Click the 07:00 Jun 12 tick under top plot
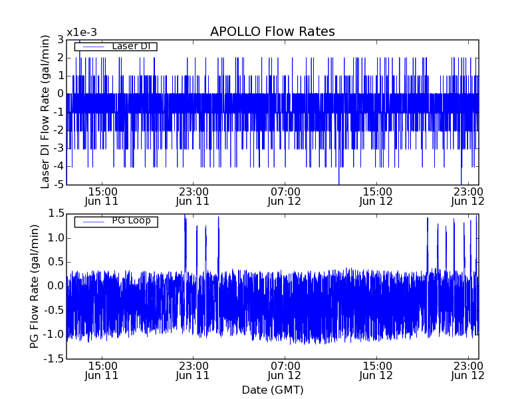 [285, 196]
